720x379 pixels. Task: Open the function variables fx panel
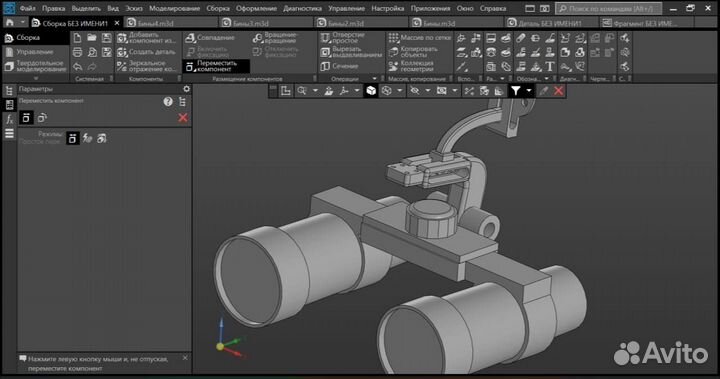9,119
